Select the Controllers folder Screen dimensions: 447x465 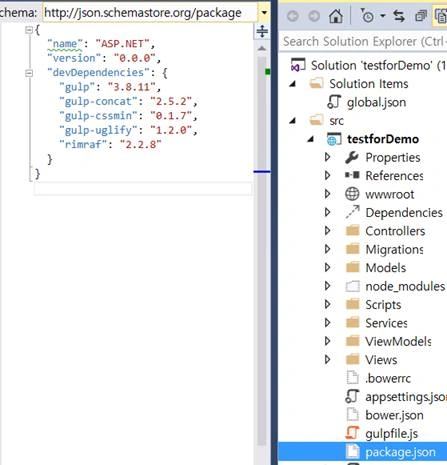click(395, 231)
